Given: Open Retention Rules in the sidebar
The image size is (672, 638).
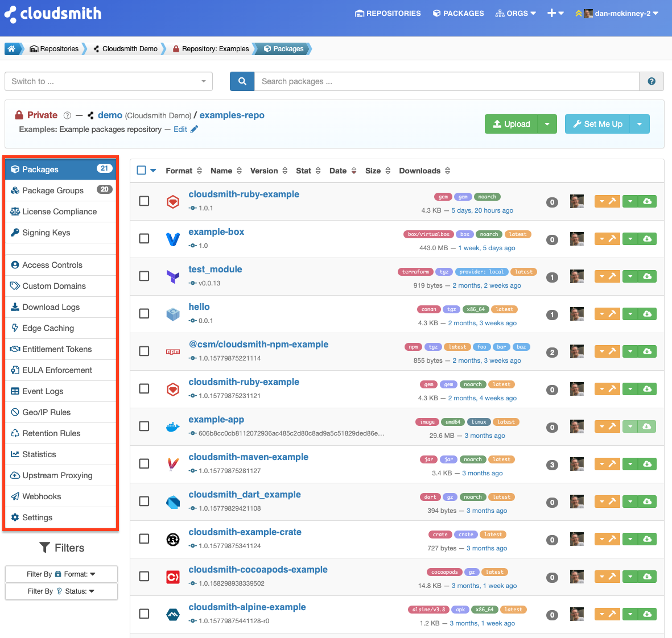Looking at the screenshot, I should [x=61, y=433].
